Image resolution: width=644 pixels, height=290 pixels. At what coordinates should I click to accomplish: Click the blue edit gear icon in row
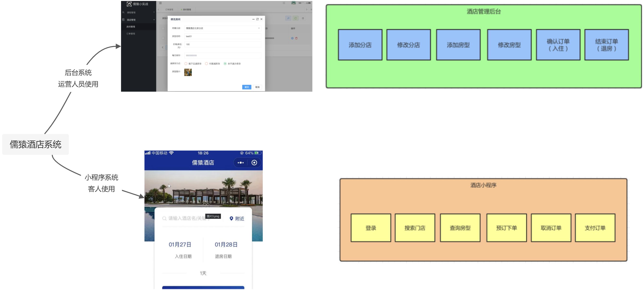pyautogui.click(x=292, y=38)
